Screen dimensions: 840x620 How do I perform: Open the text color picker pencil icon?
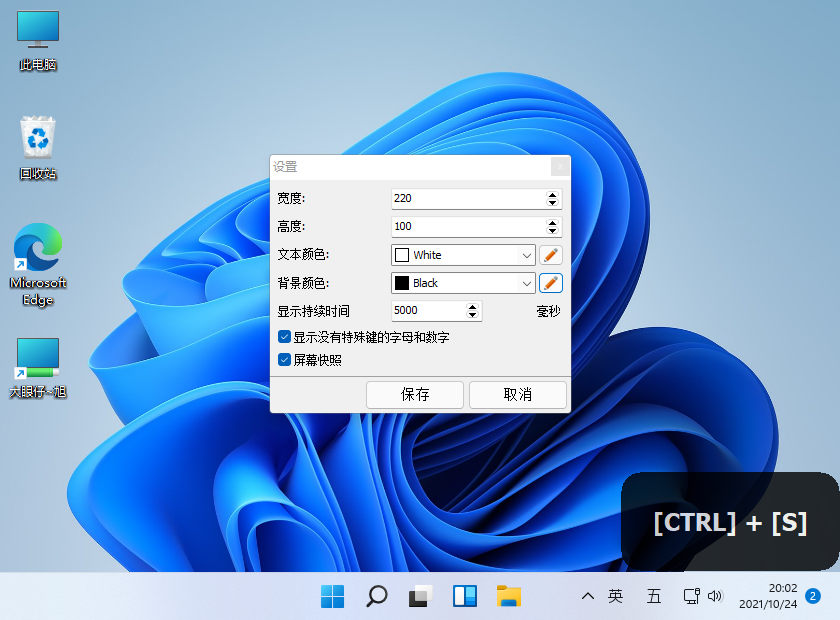(551, 255)
